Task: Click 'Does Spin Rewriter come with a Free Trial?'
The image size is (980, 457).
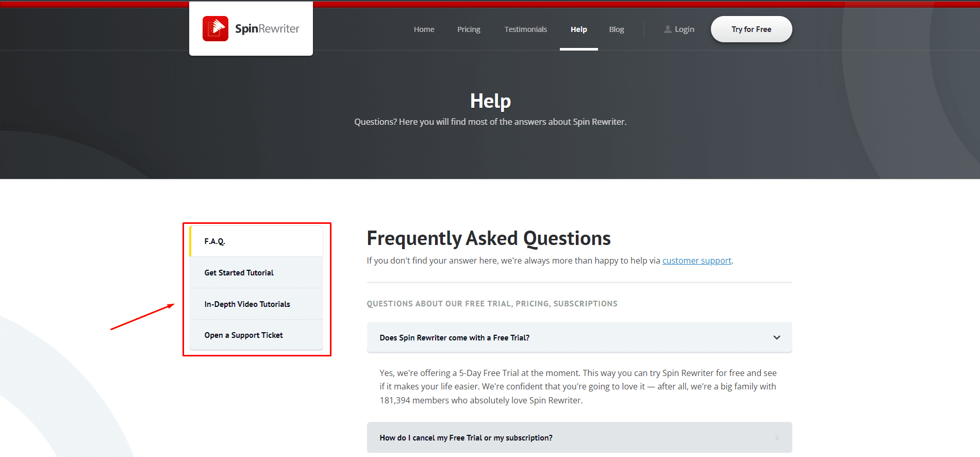Action: [x=579, y=337]
